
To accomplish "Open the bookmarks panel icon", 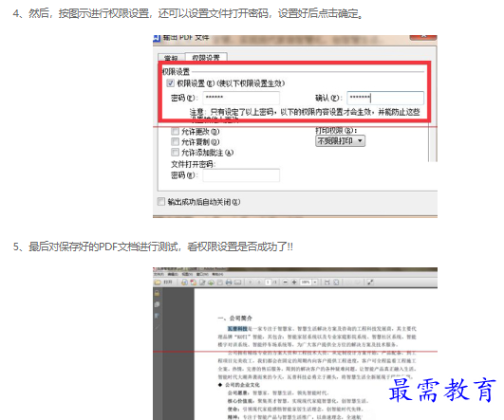I will (x=157, y=316).
